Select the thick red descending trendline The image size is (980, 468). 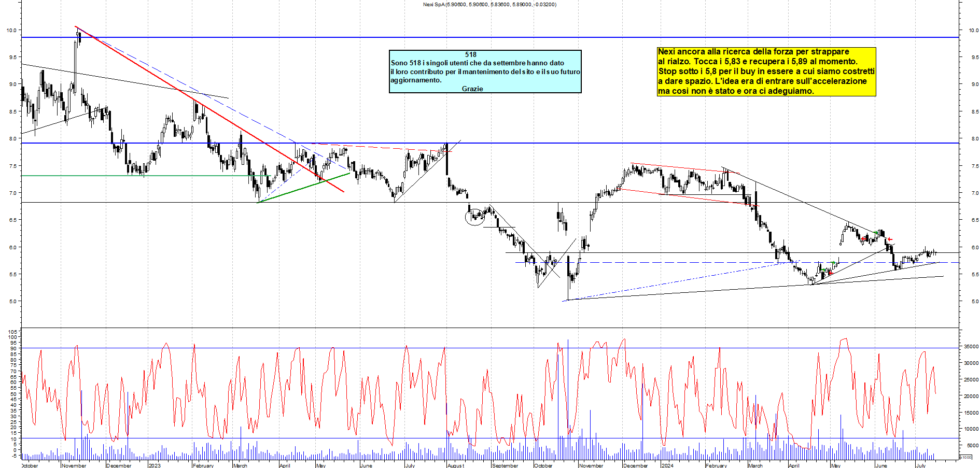209,109
